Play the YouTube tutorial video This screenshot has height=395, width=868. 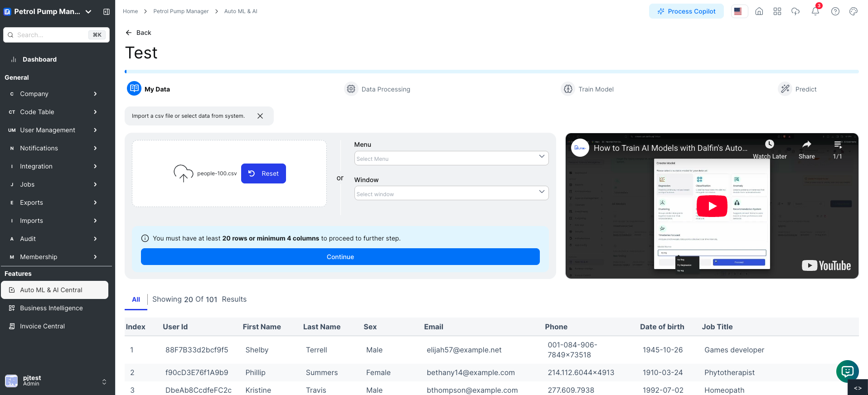point(712,206)
